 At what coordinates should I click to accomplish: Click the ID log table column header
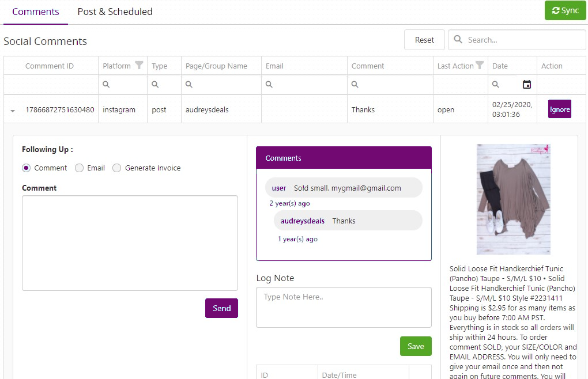point(265,374)
